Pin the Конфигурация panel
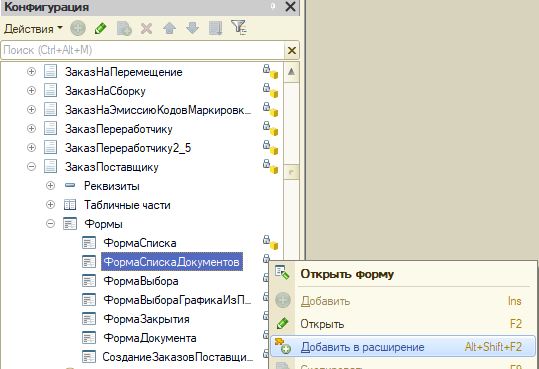The height and width of the screenshot is (369, 539). 273,7
